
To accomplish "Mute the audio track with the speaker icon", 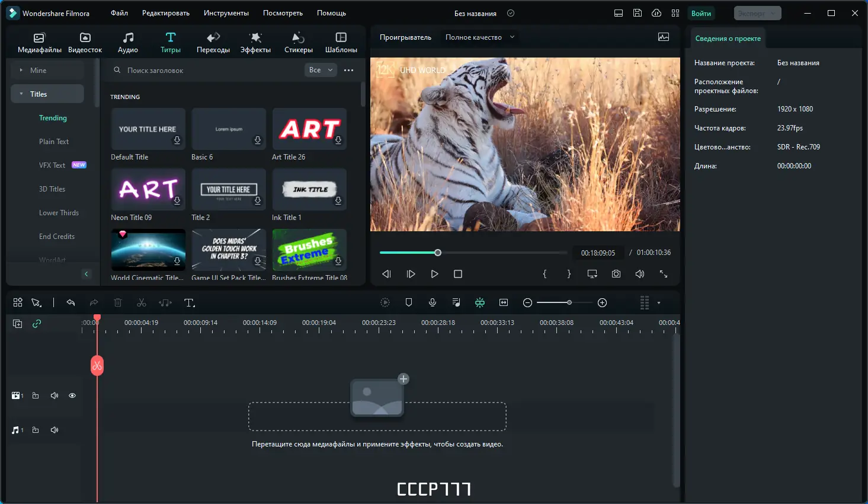I will pyautogui.click(x=54, y=430).
